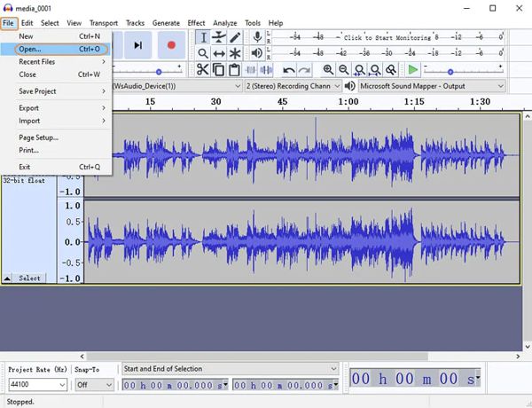This screenshot has height=408, width=532.
Task: Open the Start and End of Selection dropdown
Action: click(231, 369)
